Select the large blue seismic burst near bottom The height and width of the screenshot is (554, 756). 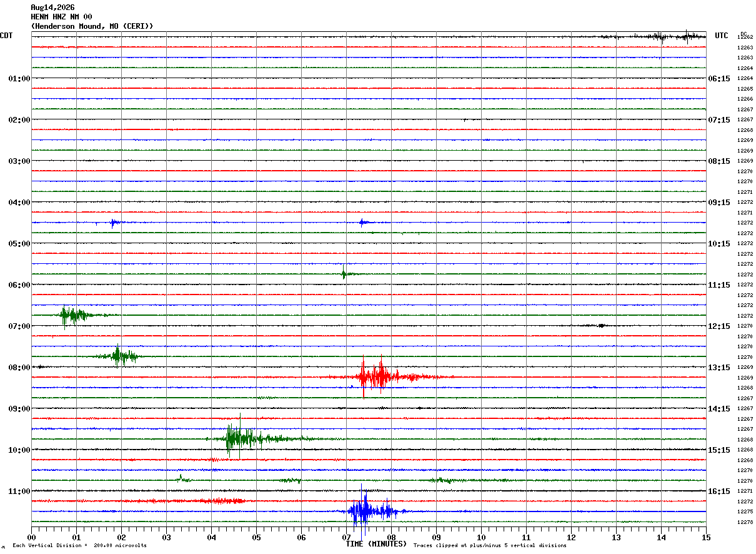[373, 511]
